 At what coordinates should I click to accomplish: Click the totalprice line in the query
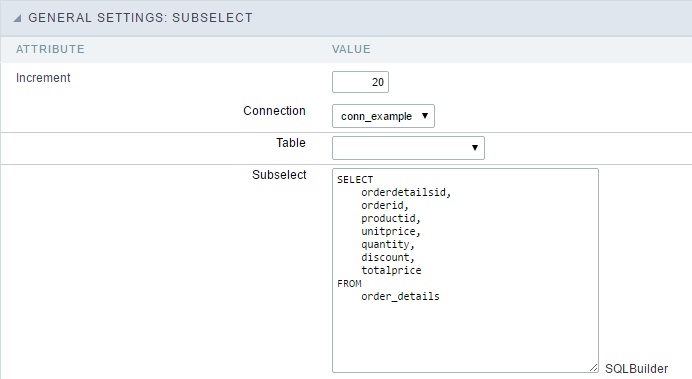[x=391, y=270]
